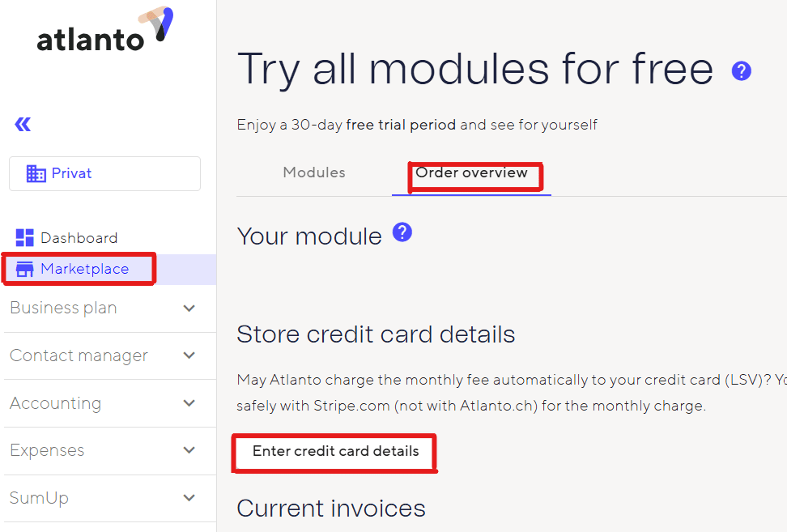Open help icon beside Your module

[x=402, y=233]
